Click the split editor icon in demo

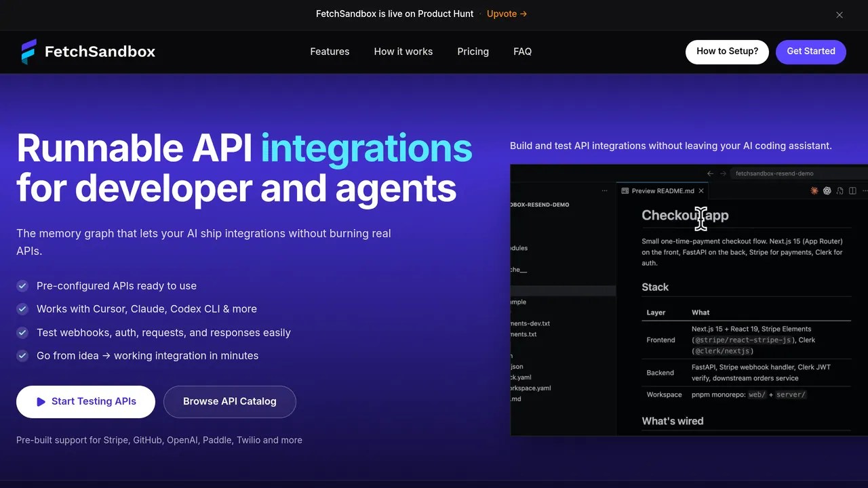[x=852, y=191]
